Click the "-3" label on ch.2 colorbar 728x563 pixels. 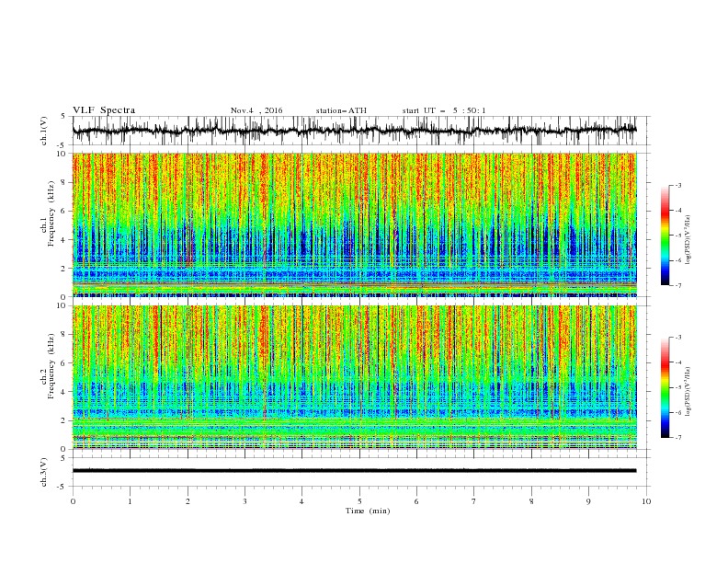[x=677, y=338]
